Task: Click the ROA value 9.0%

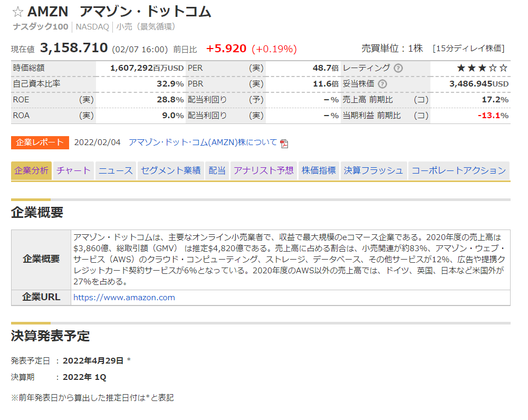Action: (172, 116)
